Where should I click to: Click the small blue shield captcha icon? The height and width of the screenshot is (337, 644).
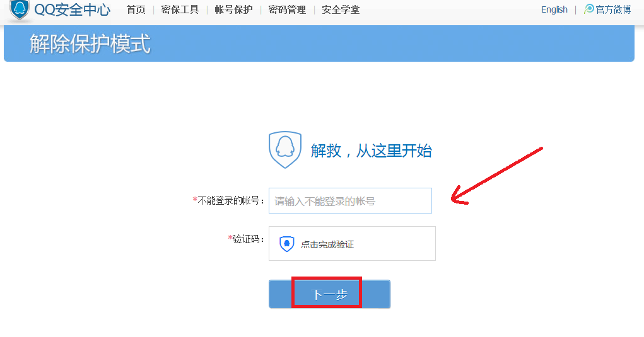click(287, 244)
